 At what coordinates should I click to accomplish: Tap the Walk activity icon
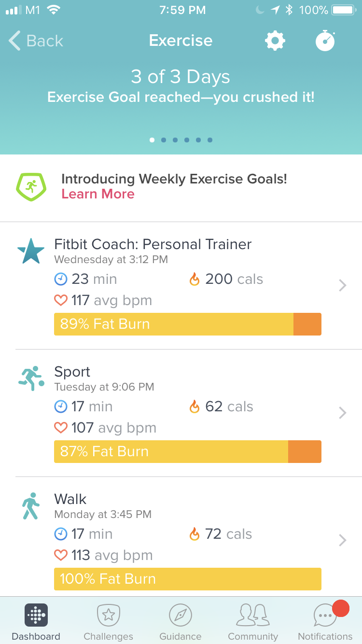pos(31,506)
